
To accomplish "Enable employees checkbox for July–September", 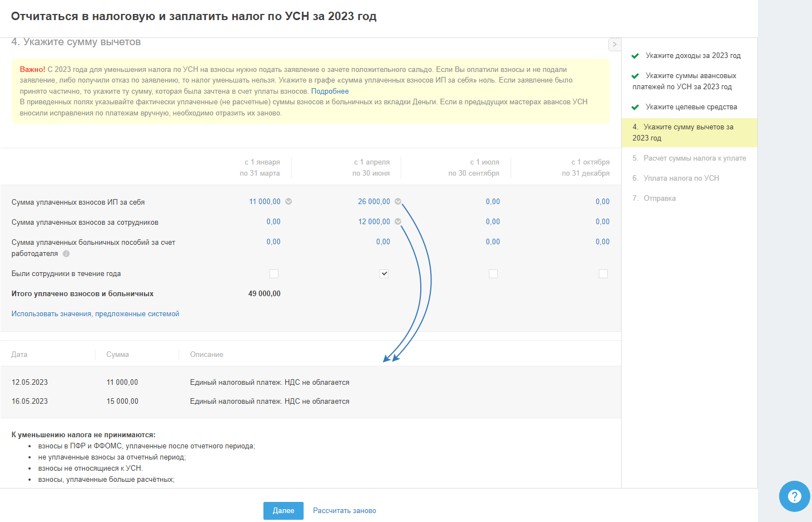I will pos(493,274).
